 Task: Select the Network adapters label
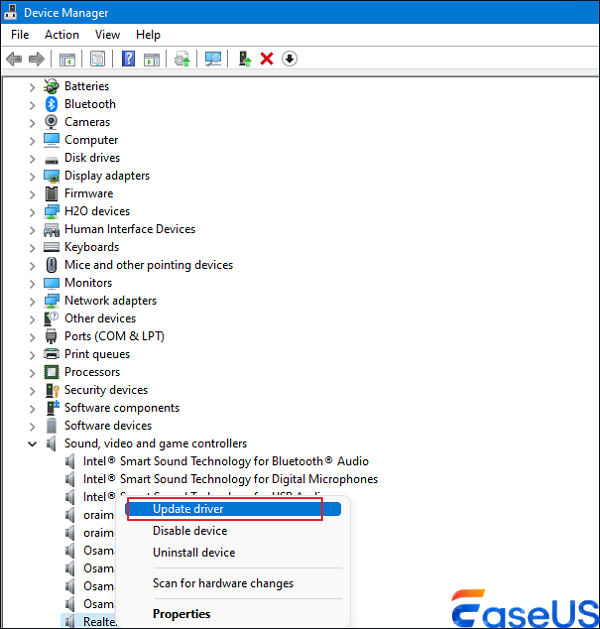coord(111,301)
